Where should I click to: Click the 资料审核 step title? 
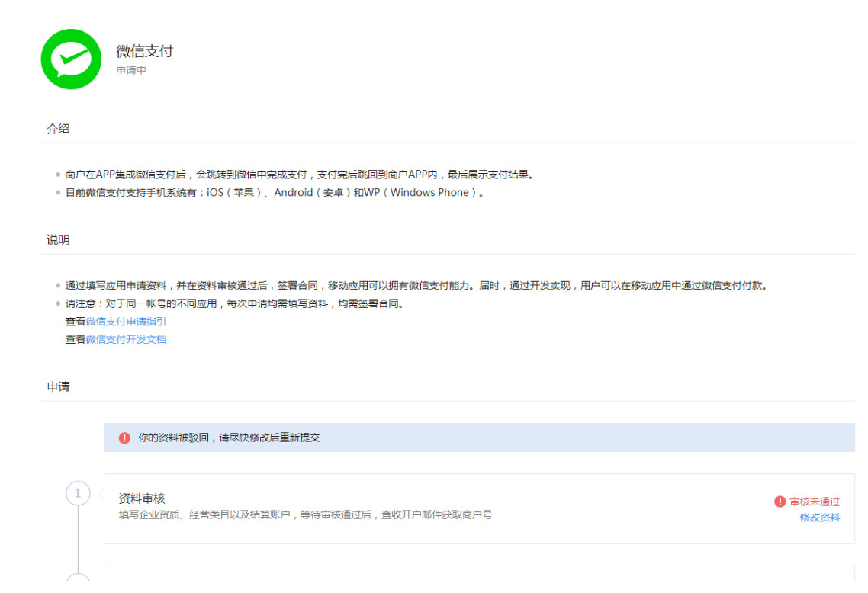pos(142,498)
